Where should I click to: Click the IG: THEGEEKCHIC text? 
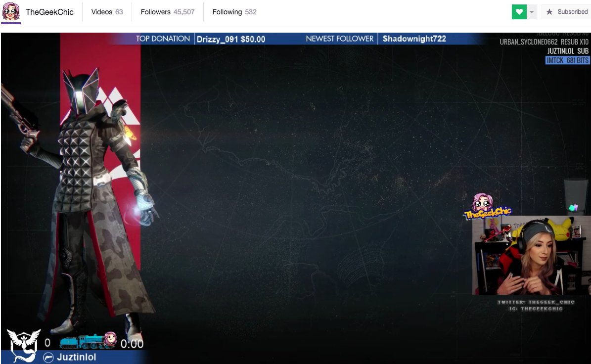[x=536, y=309]
